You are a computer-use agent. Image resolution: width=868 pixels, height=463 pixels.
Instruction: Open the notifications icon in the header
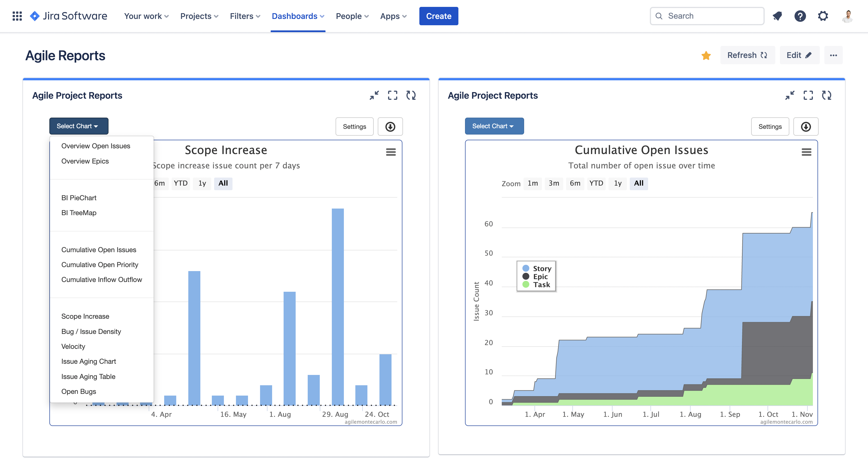pos(777,16)
